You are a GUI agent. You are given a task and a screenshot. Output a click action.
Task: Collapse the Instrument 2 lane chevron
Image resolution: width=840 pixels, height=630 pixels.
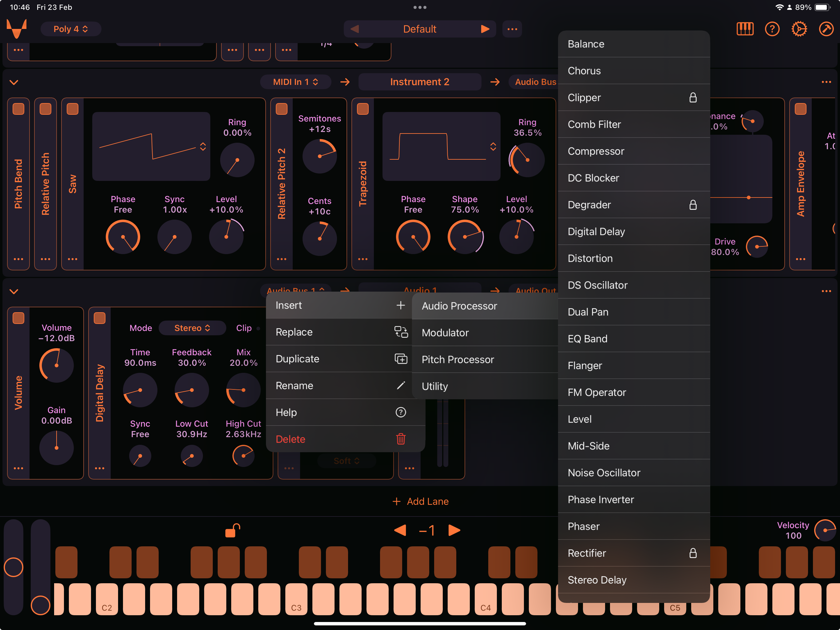tap(14, 82)
